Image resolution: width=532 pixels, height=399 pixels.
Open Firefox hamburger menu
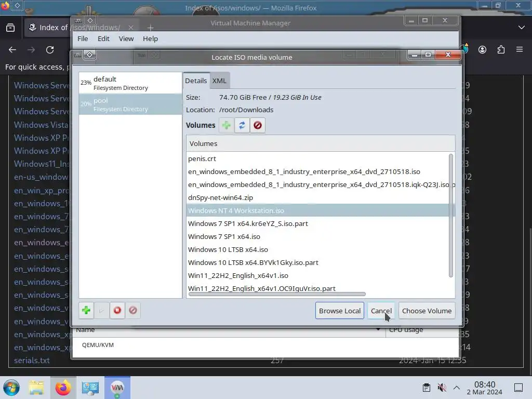tap(520, 50)
